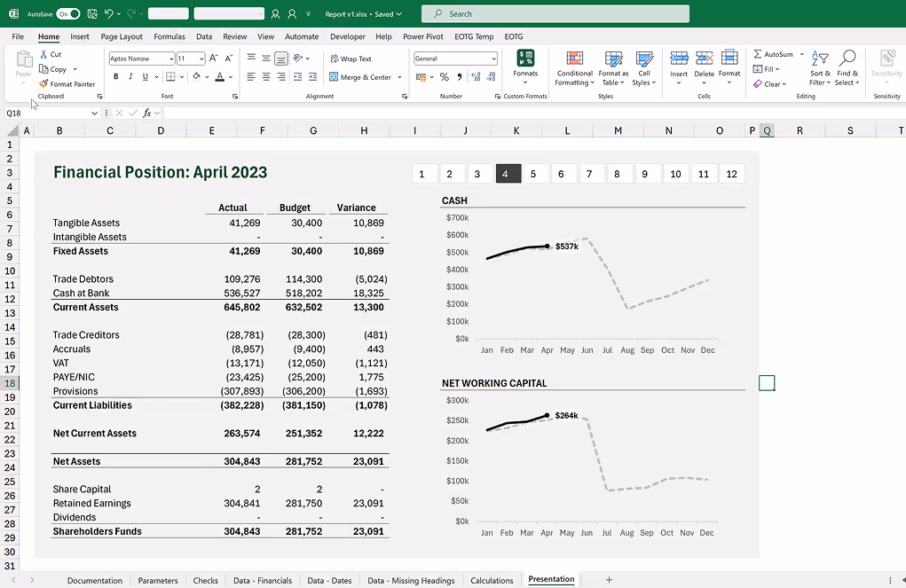Click the Align Right icon
906x588 pixels.
tap(280, 76)
